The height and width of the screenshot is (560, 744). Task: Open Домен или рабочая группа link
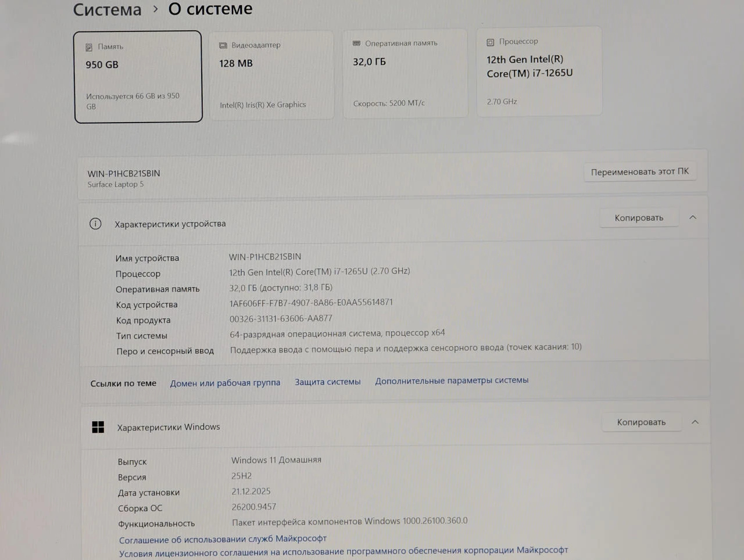point(225,383)
